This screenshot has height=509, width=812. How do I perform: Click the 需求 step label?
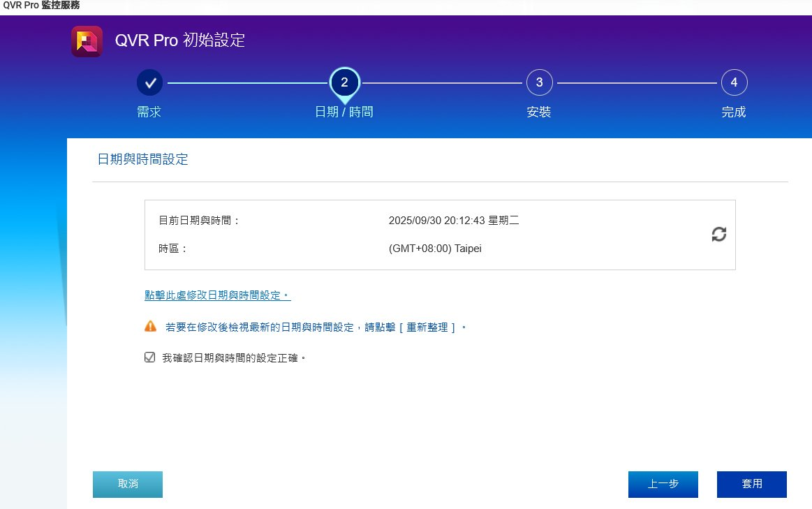149,112
